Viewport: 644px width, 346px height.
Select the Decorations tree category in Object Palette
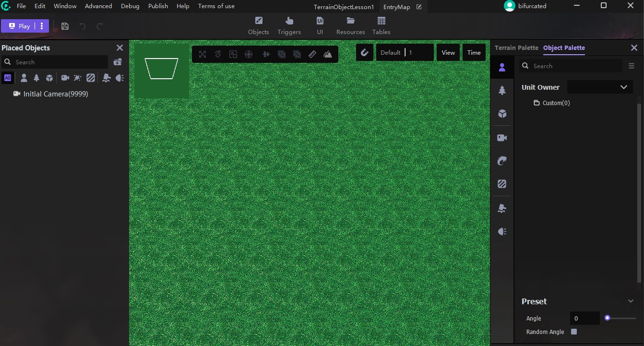502,90
